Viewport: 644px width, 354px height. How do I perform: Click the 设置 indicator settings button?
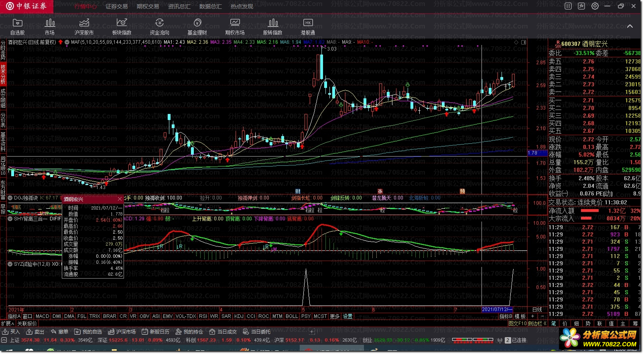coord(347,316)
